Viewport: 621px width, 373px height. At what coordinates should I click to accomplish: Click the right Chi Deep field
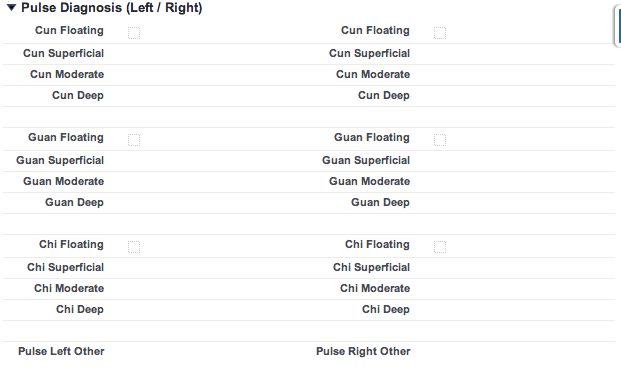tap(515, 310)
